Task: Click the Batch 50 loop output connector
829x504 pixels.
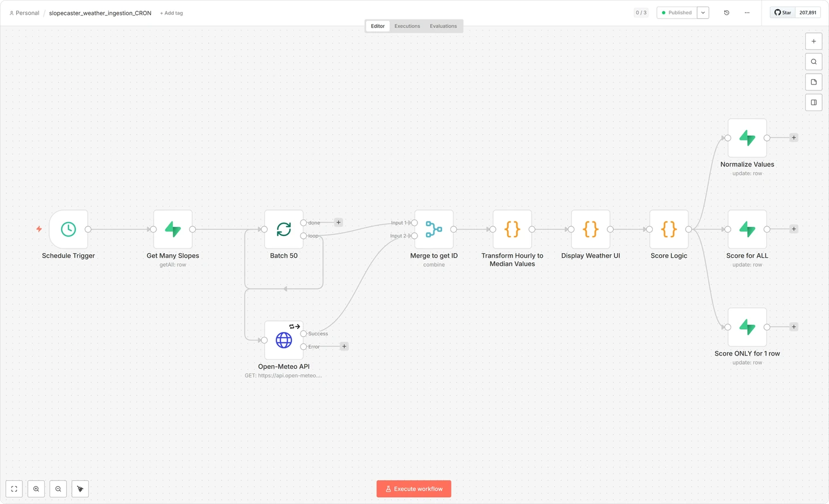Action: (303, 236)
